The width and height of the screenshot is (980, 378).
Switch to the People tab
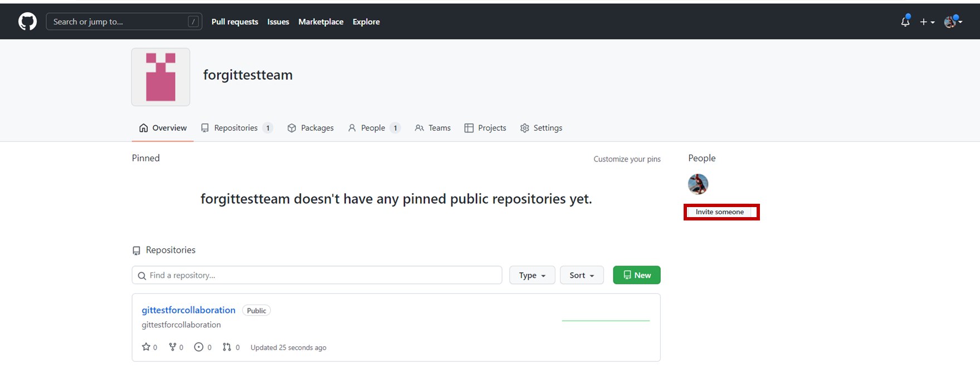coord(374,128)
